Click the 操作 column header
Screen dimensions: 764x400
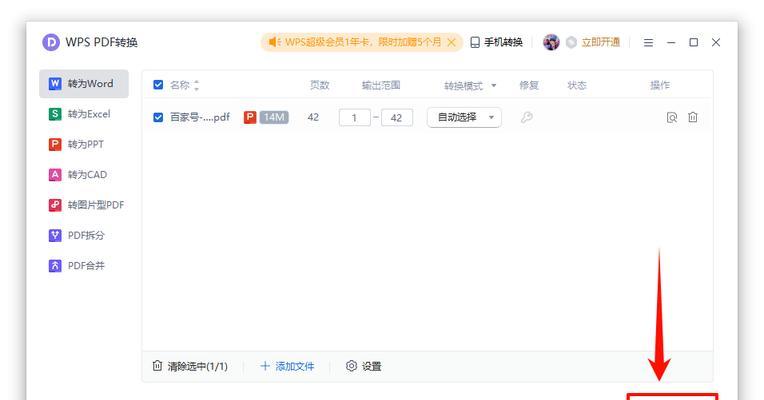[660, 85]
